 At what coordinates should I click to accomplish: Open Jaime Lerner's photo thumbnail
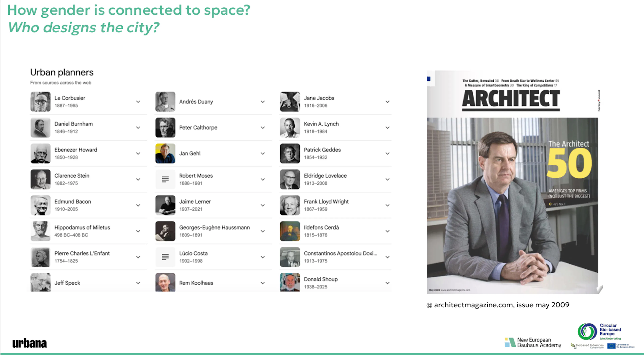click(x=165, y=205)
